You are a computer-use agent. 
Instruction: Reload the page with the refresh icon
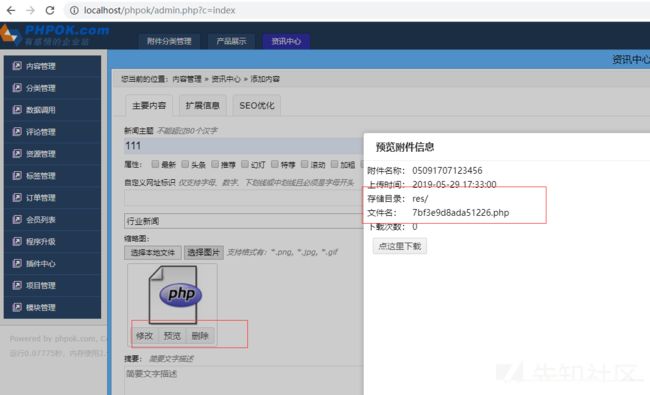(50, 10)
